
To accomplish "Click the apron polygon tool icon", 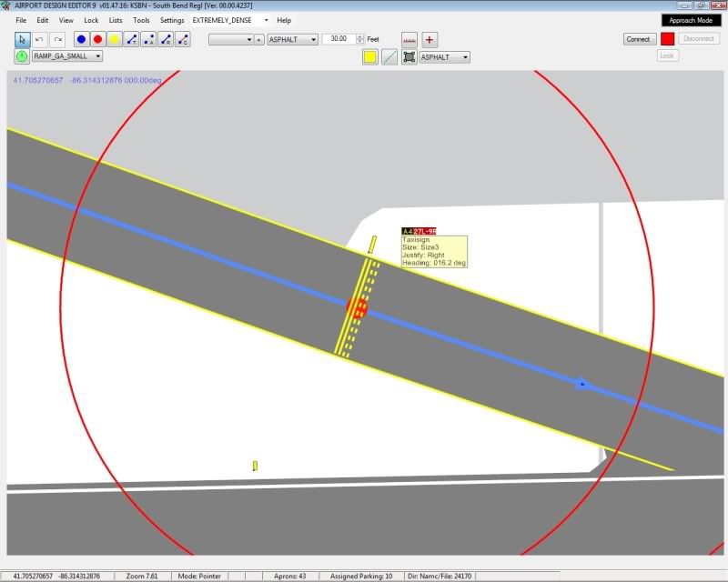I will (409, 56).
